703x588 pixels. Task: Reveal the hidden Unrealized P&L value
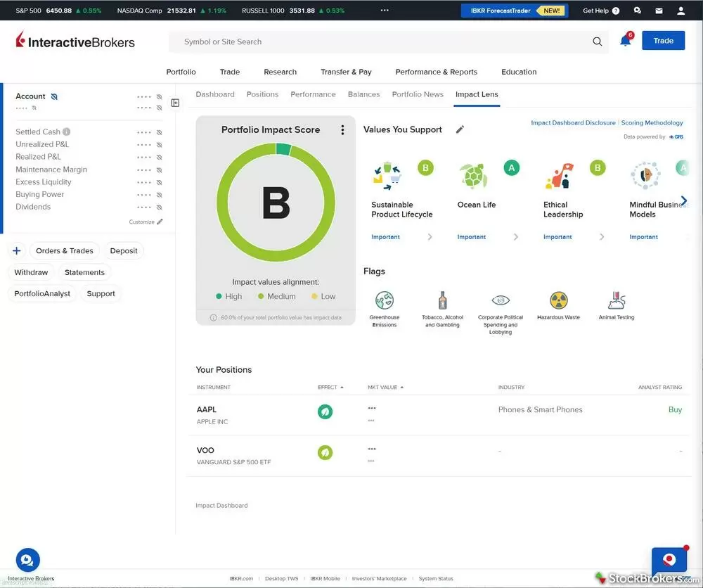pyautogui.click(x=159, y=145)
